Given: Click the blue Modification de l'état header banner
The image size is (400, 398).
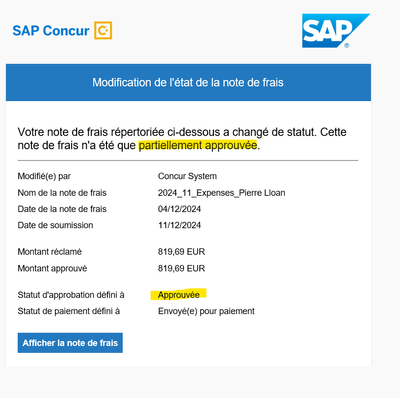Looking at the screenshot, I should 188,82.
